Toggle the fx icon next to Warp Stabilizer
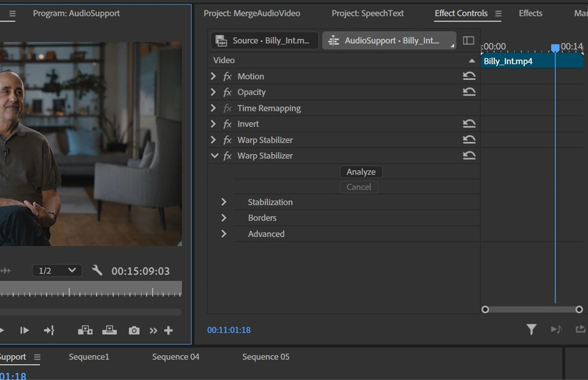This screenshot has height=380, width=588. (227, 140)
